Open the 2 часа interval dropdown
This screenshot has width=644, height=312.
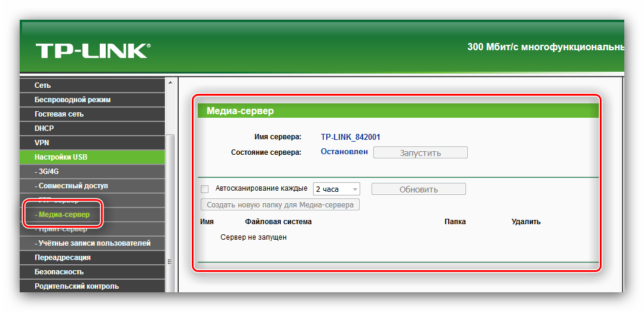pyautogui.click(x=336, y=189)
